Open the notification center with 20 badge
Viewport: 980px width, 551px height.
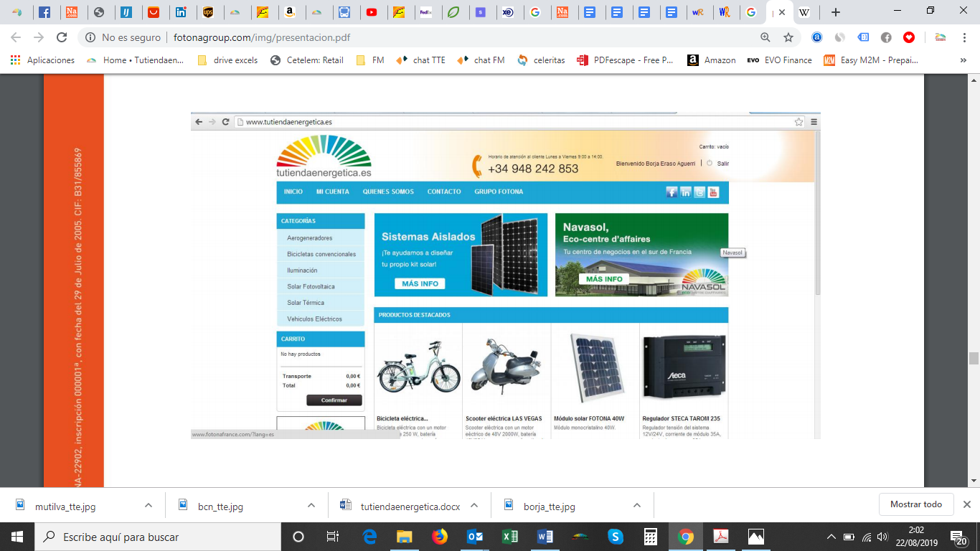pos(960,537)
